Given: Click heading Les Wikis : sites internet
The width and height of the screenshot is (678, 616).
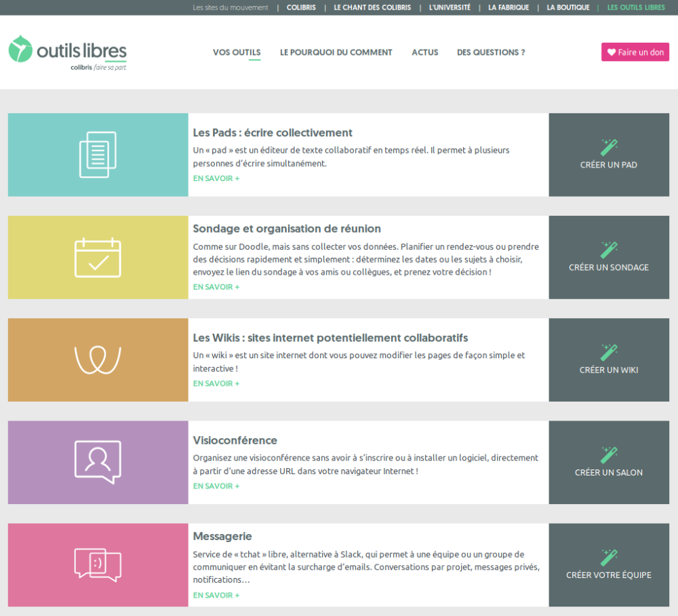Looking at the screenshot, I should coord(330,338).
